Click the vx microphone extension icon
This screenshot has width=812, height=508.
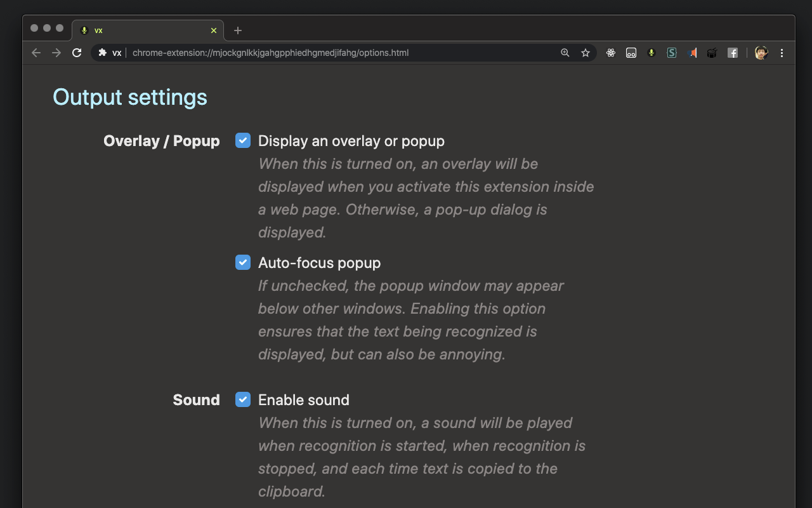click(x=652, y=53)
